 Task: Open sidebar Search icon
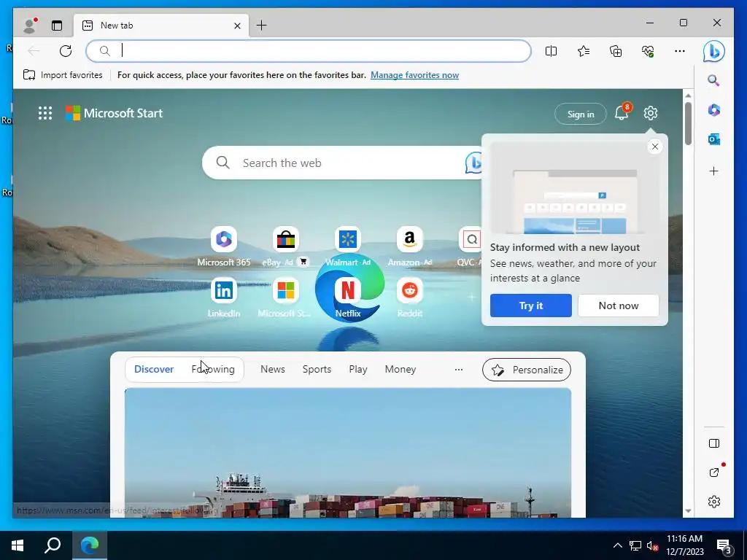tap(713, 80)
